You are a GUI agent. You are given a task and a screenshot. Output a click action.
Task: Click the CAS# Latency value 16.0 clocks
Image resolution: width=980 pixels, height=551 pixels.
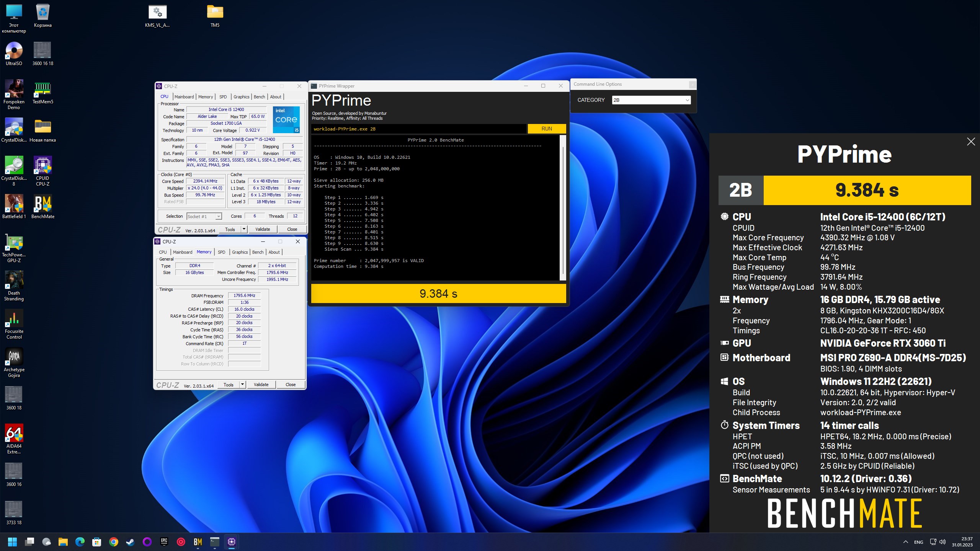pyautogui.click(x=244, y=309)
